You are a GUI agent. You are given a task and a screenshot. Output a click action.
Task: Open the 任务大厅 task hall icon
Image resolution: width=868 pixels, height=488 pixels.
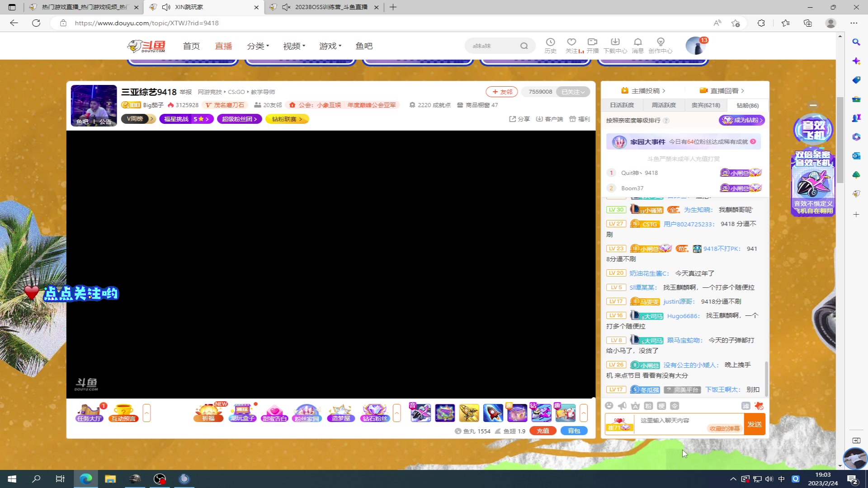click(x=90, y=413)
